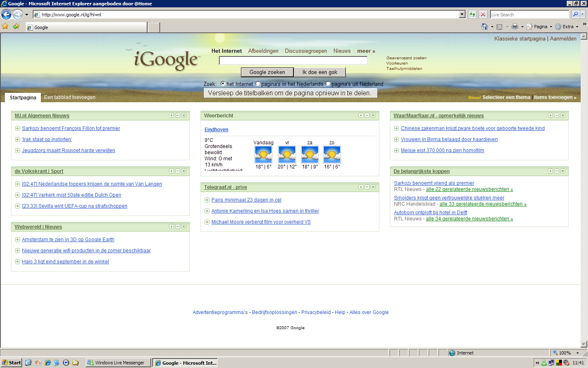Select the 'het Internet' search radio button

click(x=223, y=83)
